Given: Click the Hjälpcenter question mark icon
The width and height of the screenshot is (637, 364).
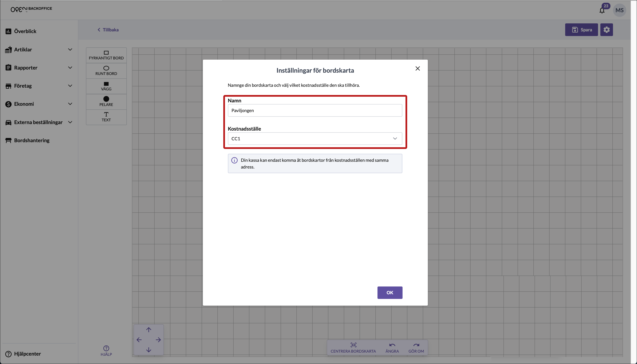Looking at the screenshot, I should tap(8, 354).
